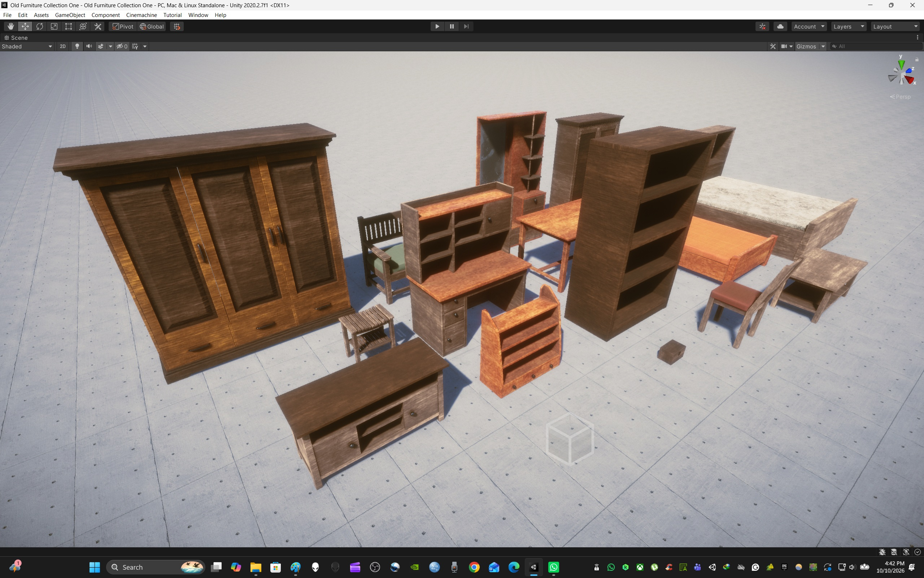The width and height of the screenshot is (924, 578).
Task: Select the combined Transform tool
Action: point(83,26)
